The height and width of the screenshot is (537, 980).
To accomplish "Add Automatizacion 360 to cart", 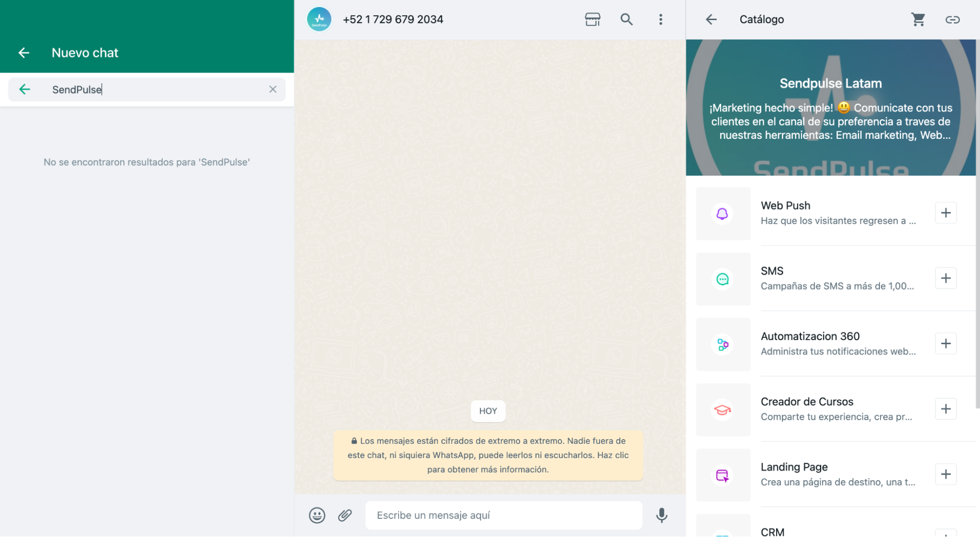I will coord(945,343).
